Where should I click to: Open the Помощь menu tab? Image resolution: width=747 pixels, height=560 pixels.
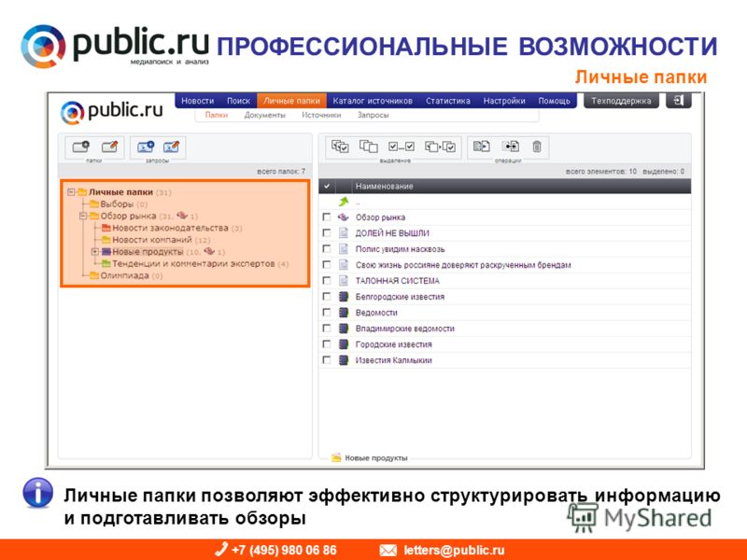tap(554, 101)
